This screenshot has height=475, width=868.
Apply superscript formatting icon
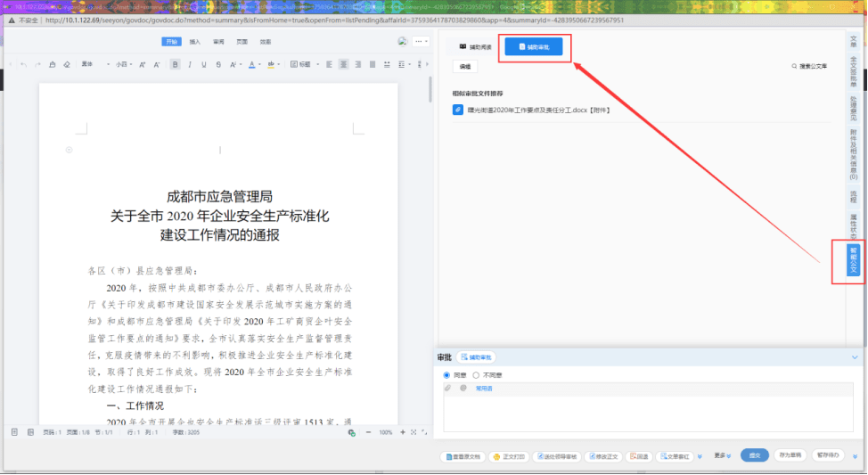click(x=233, y=65)
